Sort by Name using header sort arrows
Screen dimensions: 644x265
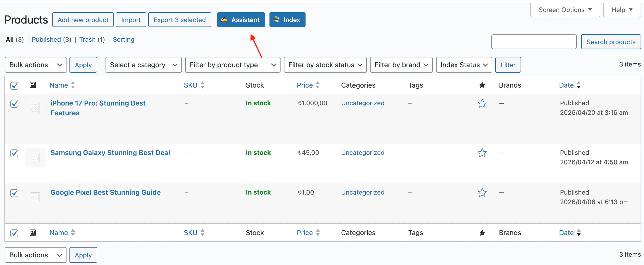coord(73,85)
